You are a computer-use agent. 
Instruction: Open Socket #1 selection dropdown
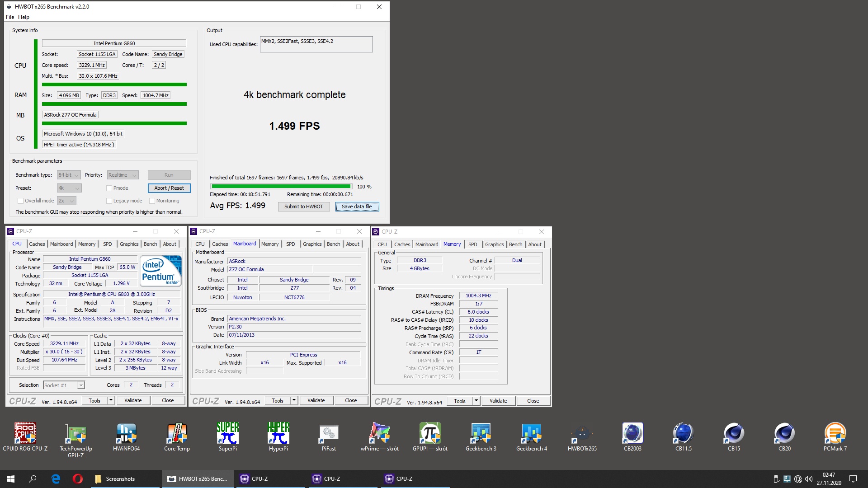(64, 385)
